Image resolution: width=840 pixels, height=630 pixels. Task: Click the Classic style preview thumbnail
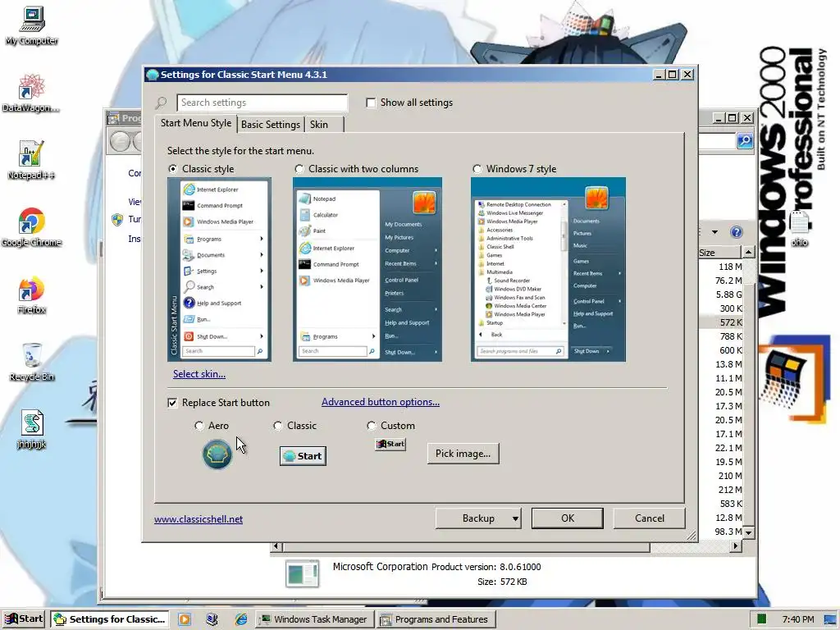click(x=219, y=269)
